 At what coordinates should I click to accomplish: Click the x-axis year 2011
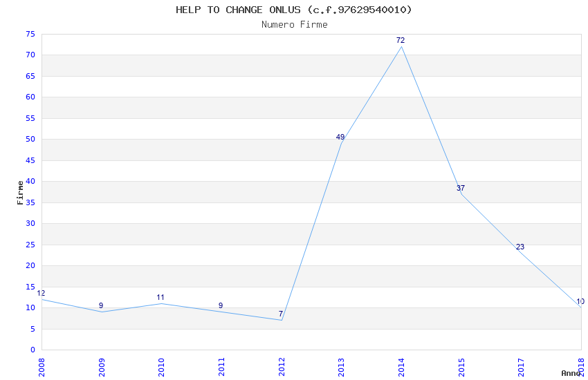click(221, 368)
